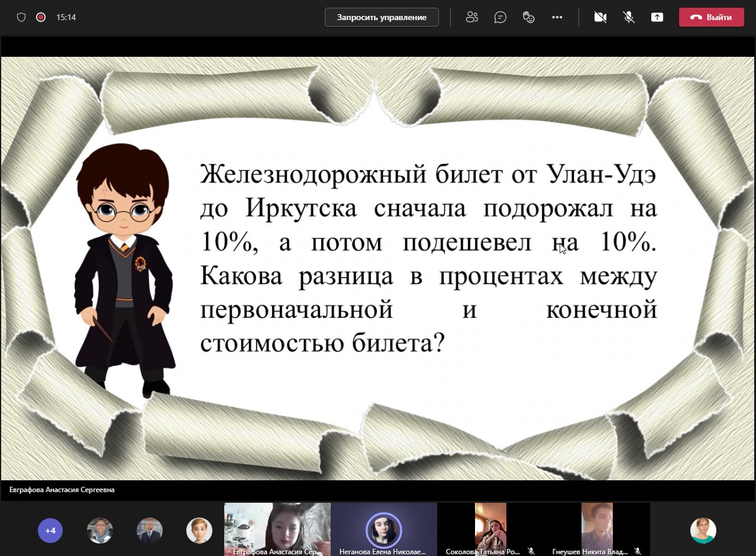The width and height of the screenshot is (756, 556).
Task: Click the cartoon-avatar participant in the bottom strip
Action: [199, 531]
